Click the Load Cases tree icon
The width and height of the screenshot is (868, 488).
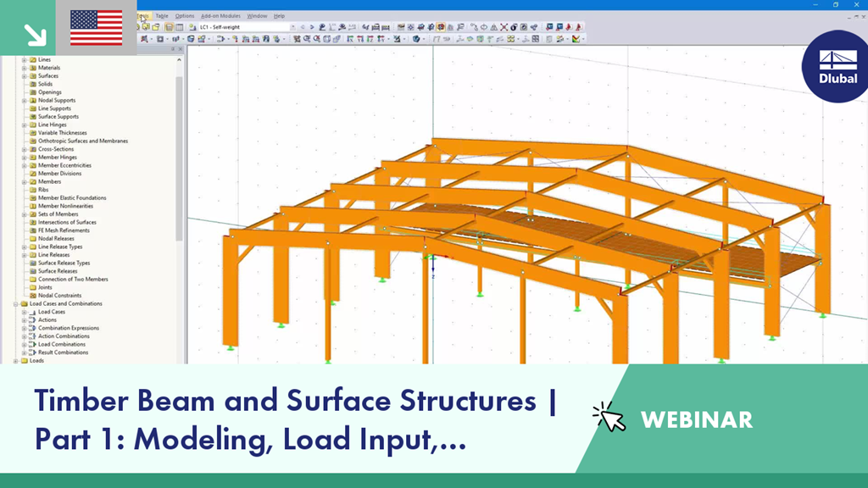pos(33,312)
